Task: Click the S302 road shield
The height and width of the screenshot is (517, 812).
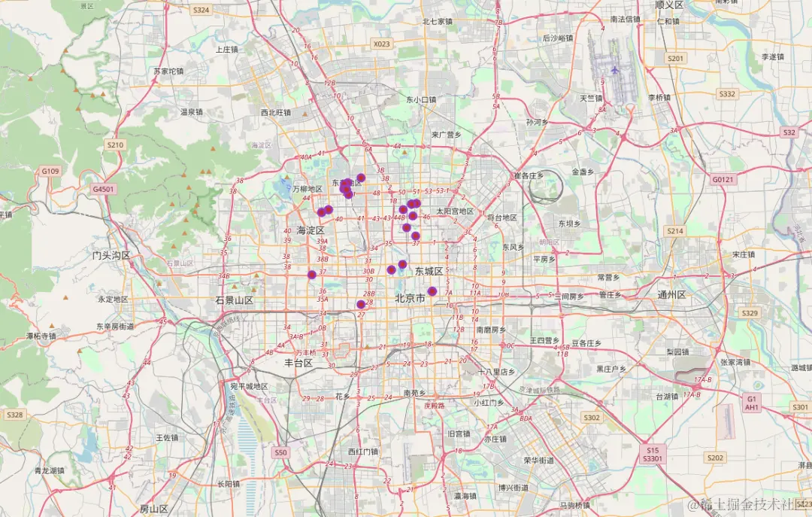Action: [x=592, y=418]
